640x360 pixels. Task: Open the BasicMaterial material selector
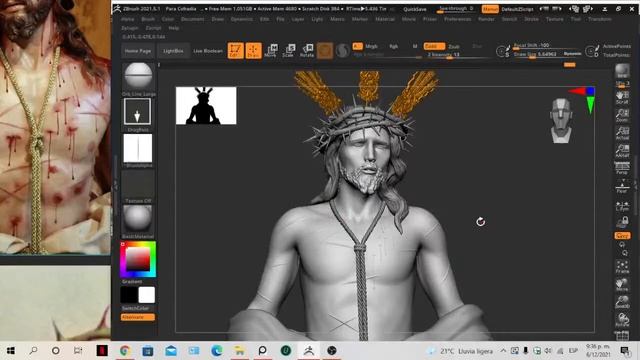click(138, 219)
